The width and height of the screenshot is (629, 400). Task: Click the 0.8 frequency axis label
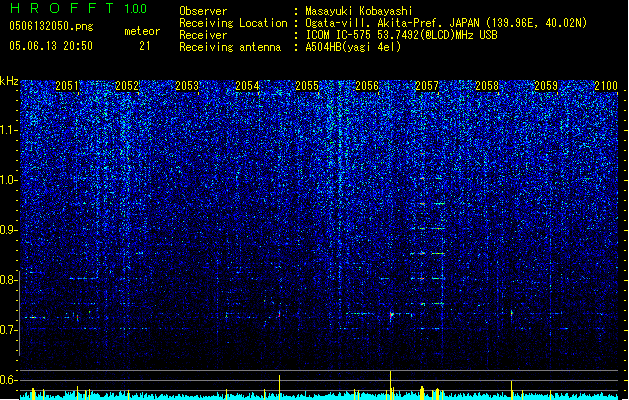(x=9, y=280)
